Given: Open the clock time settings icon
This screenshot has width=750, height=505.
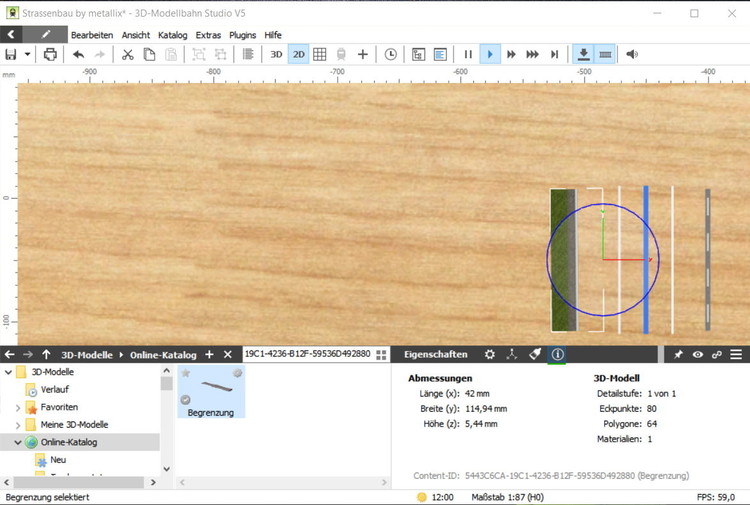Looking at the screenshot, I should point(390,54).
